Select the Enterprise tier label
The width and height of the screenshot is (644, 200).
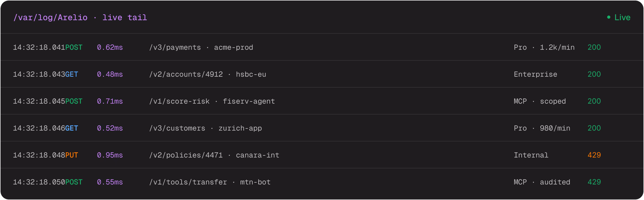pos(535,74)
